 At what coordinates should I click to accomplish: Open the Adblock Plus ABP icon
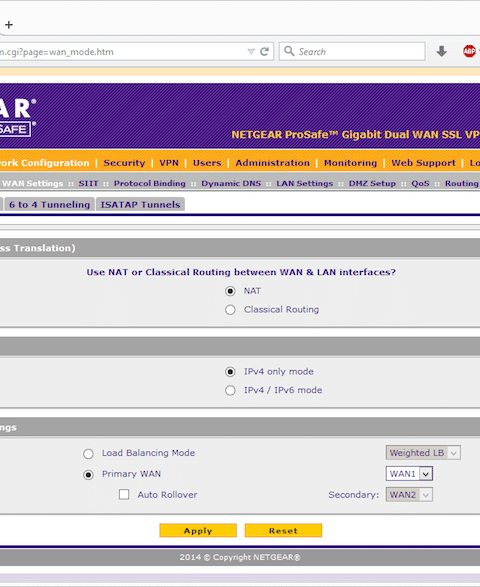469,51
